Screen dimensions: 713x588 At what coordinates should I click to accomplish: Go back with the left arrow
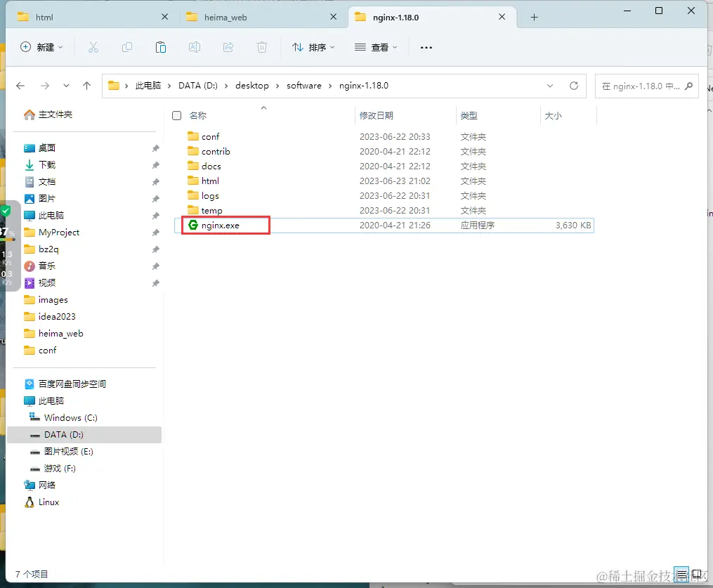pos(20,86)
